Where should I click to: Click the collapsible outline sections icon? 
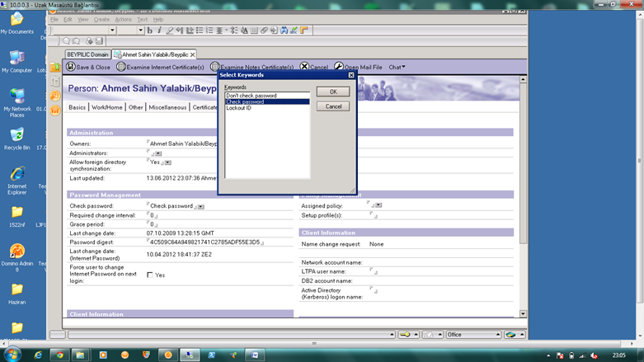(234, 31)
